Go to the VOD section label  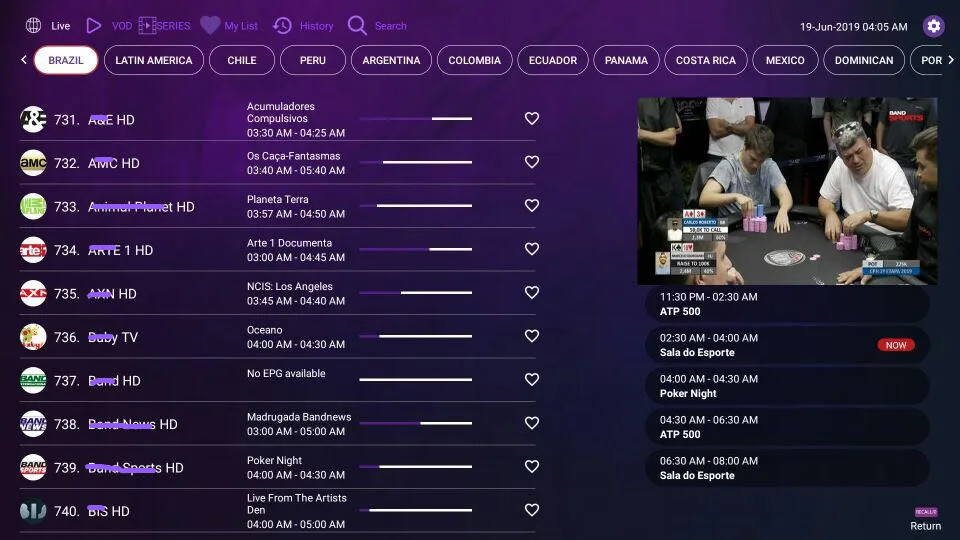tap(122, 26)
